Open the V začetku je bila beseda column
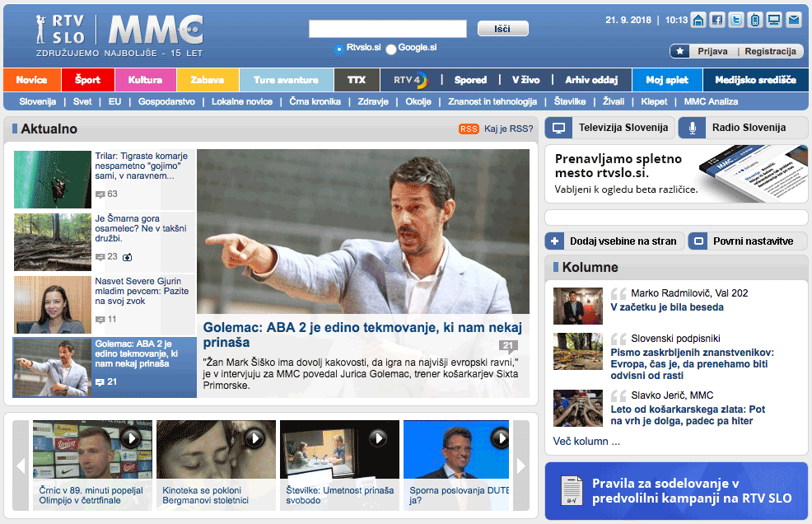Image resolution: width=812 pixels, height=524 pixels. click(667, 307)
